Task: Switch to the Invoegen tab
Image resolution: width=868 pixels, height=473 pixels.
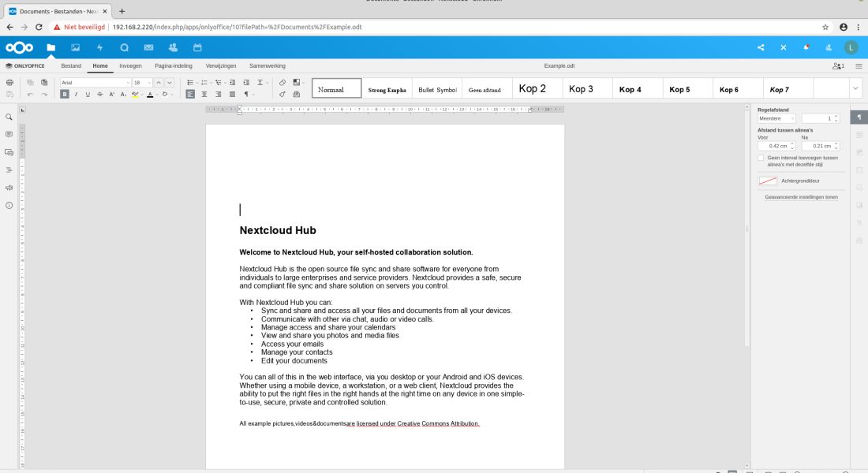Action: pos(130,65)
